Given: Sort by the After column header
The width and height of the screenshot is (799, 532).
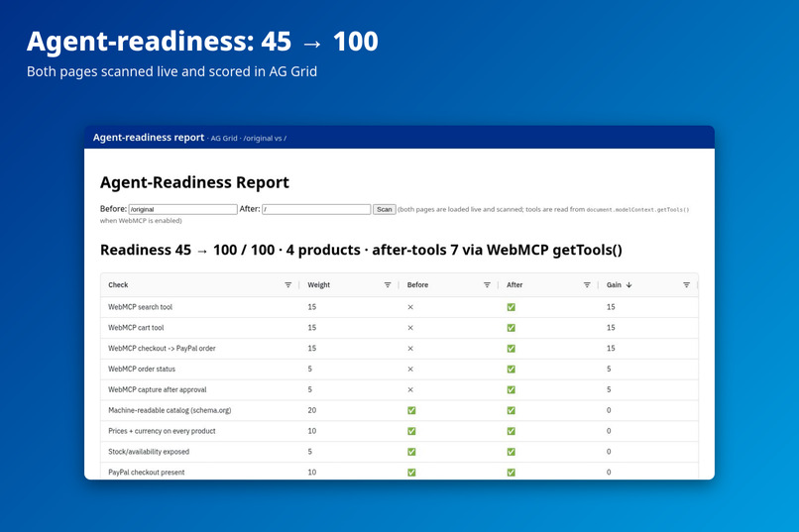Looking at the screenshot, I should [x=514, y=285].
